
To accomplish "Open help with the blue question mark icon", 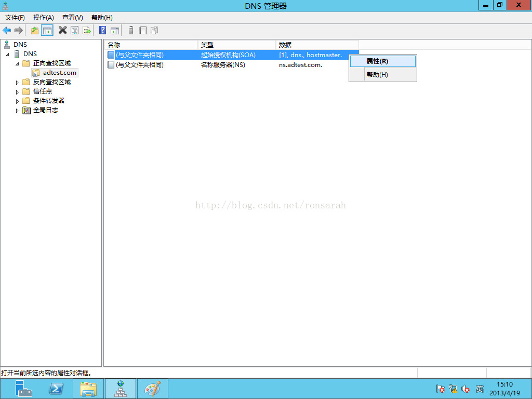I will pyautogui.click(x=102, y=31).
